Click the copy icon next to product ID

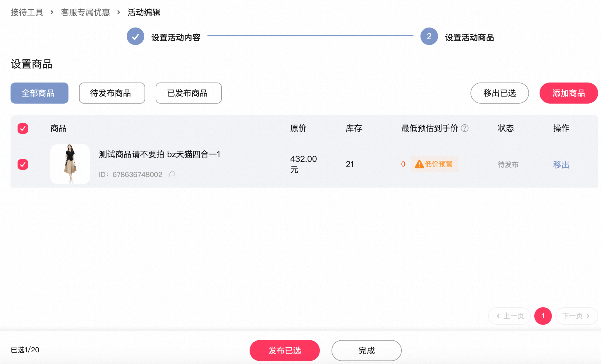(x=172, y=174)
